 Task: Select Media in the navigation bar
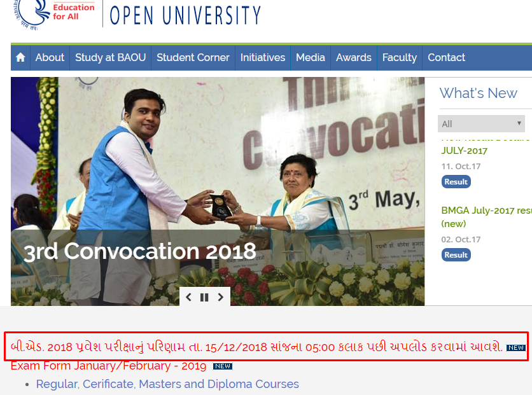[x=311, y=58]
